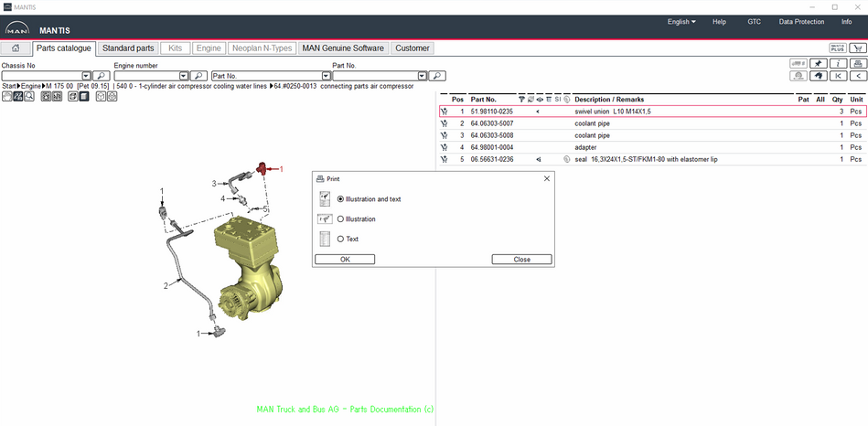Viewport: 868px width, 426px height.
Task: Click Close button in Print dialog
Action: coord(521,260)
